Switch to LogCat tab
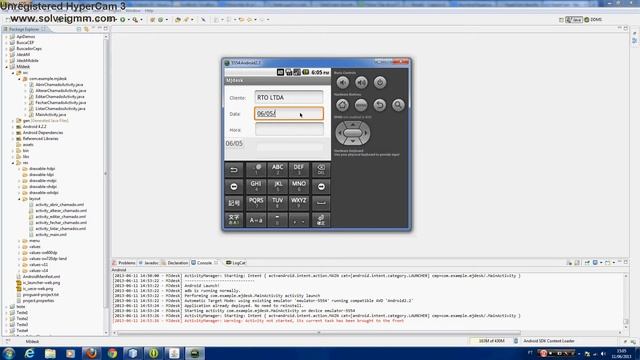The image size is (640, 360). pyautogui.click(x=236, y=263)
